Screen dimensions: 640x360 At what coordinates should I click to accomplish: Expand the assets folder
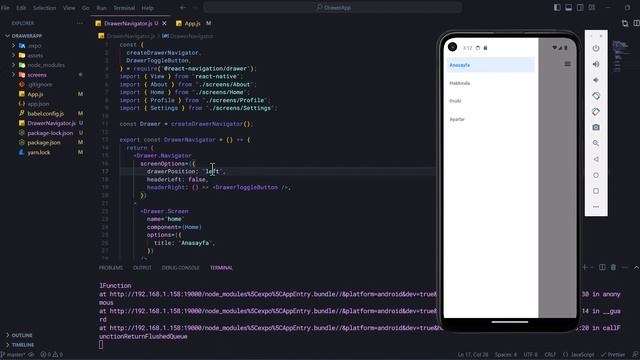coord(13,55)
